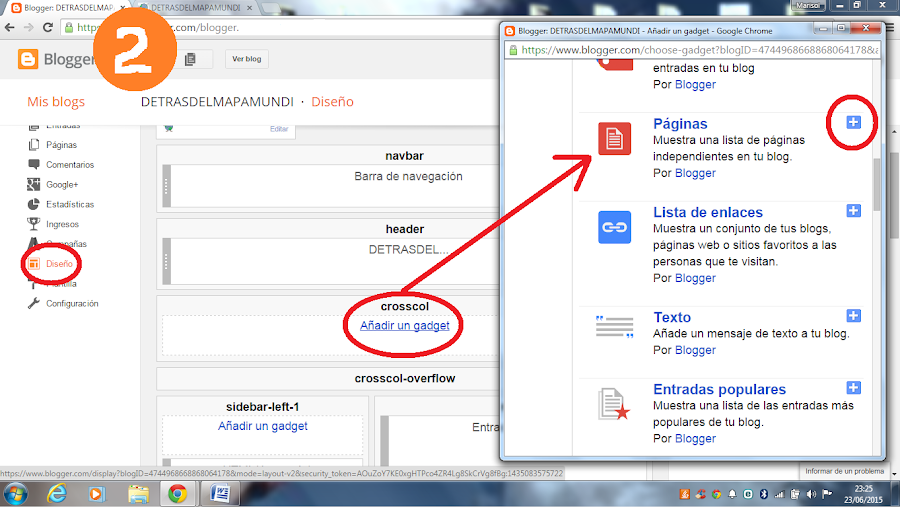Reload the page with the refresh icon
Viewport: 900px width, 508px height.
tap(48, 28)
